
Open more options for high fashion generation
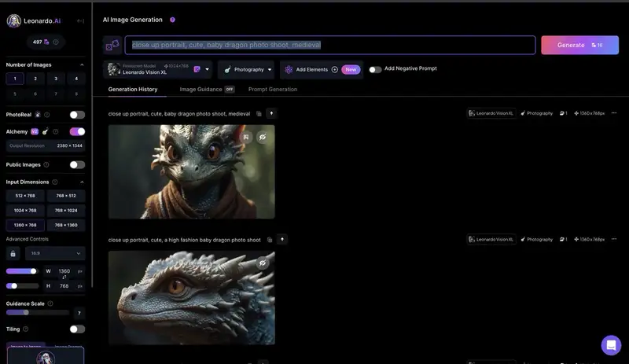[x=614, y=239]
